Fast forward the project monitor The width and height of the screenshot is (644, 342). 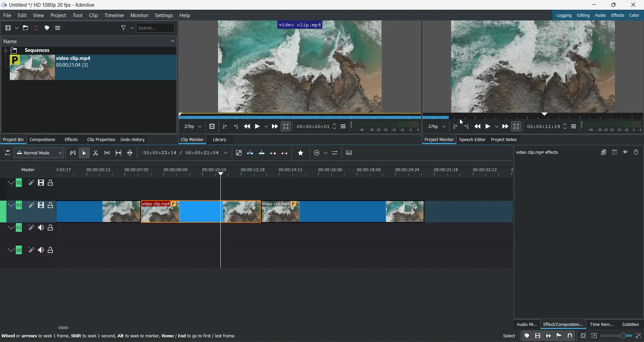click(505, 127)
